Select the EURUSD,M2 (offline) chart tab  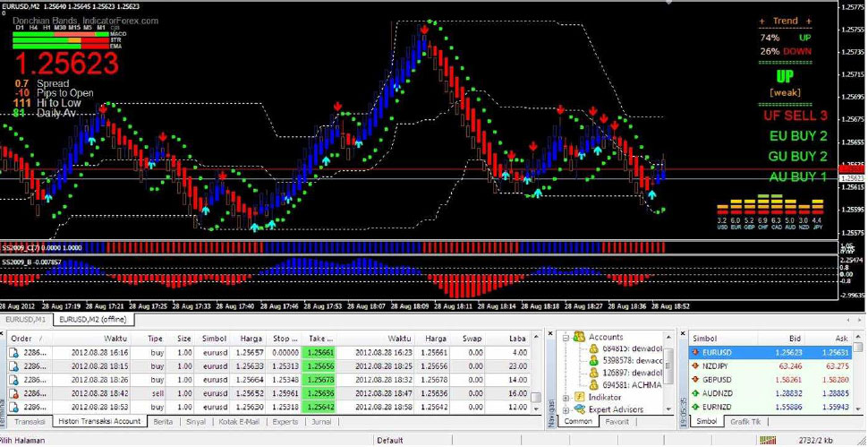pyautogui.click(x=93, y=320)
